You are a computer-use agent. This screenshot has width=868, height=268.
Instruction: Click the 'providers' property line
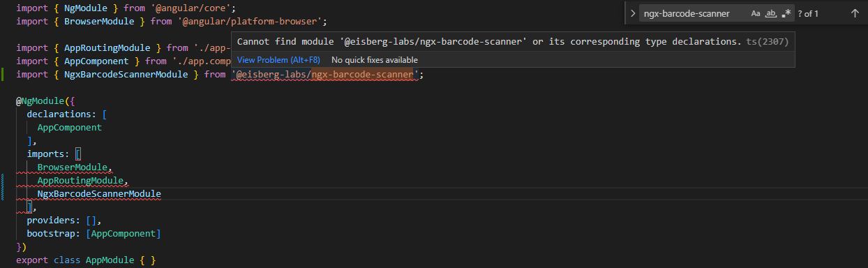tap(64, 221)
